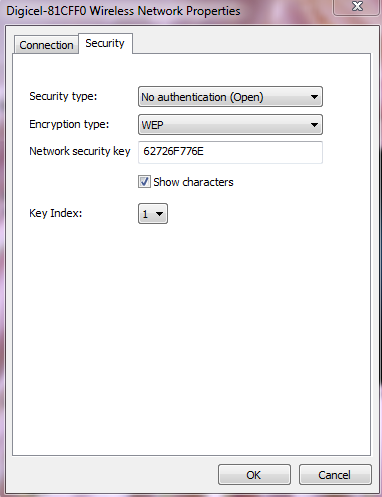Click the arrow on No authentication (Open) dropdown
Viewport: 382px width, 497px height.
(314, 97)
